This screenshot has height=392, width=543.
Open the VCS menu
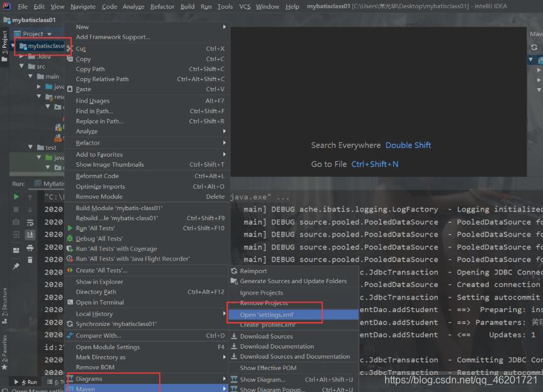[x=245, y=6]
